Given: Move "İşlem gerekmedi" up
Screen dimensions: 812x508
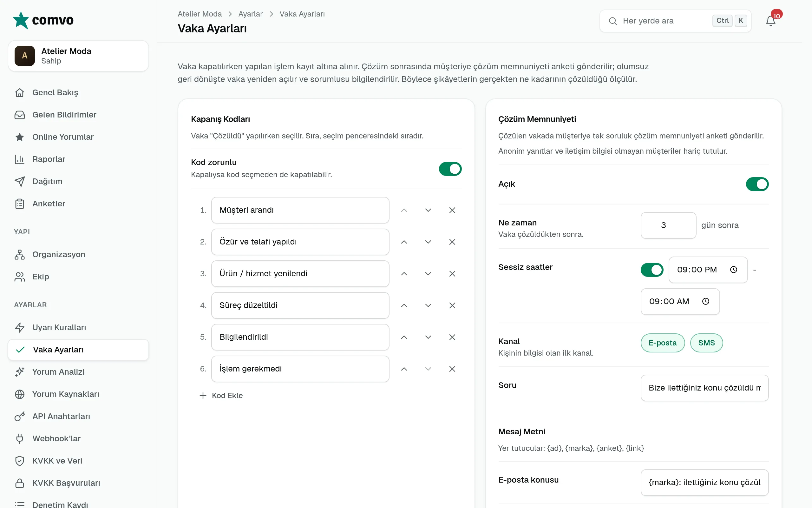Looking at the screenshot, I should (x=404, y=369).
